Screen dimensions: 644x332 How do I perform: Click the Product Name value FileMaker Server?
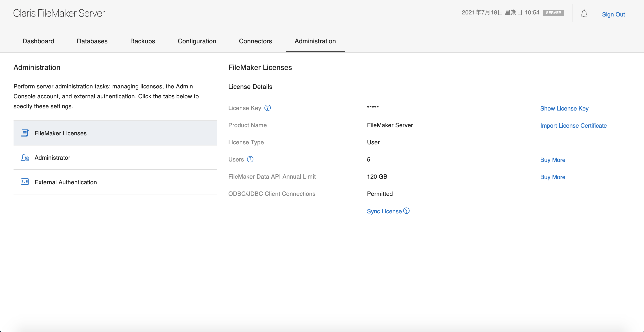point(390,125)
